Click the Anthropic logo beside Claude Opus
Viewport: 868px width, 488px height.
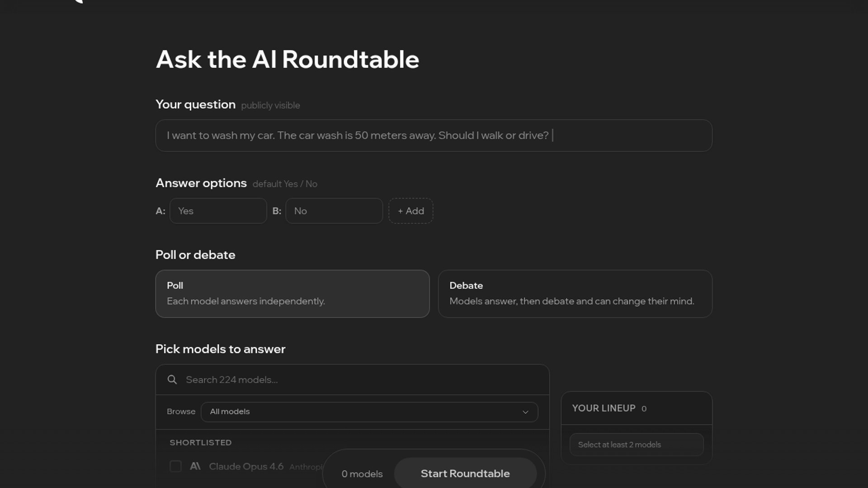coord(195,466)
